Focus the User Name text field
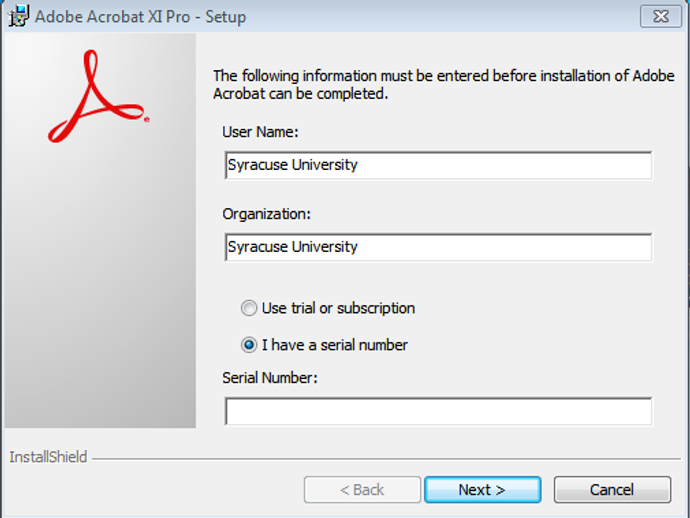Image resolution: width=690 pixels, height=518 pixels. pyautogui.click(x=438, y=165)
